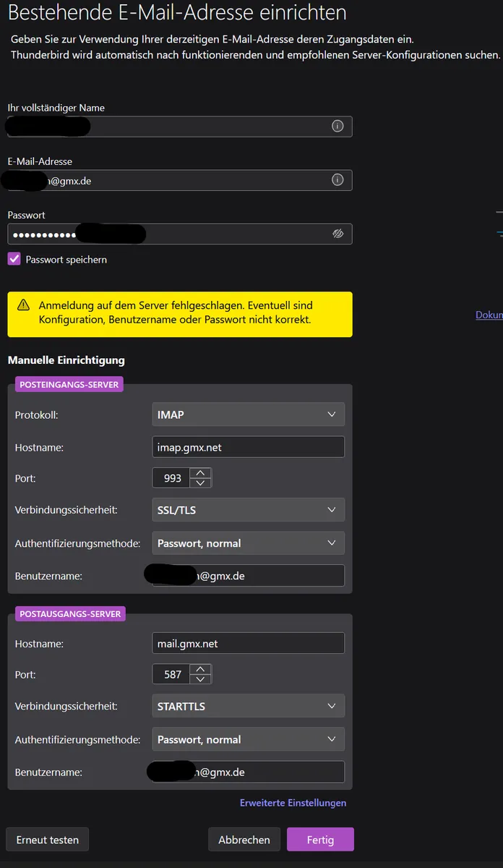The width and height of the screenshot is (503, 868).
Task: Decrease incoming port 993 with down arrow
Action: (x=200, y=483)
